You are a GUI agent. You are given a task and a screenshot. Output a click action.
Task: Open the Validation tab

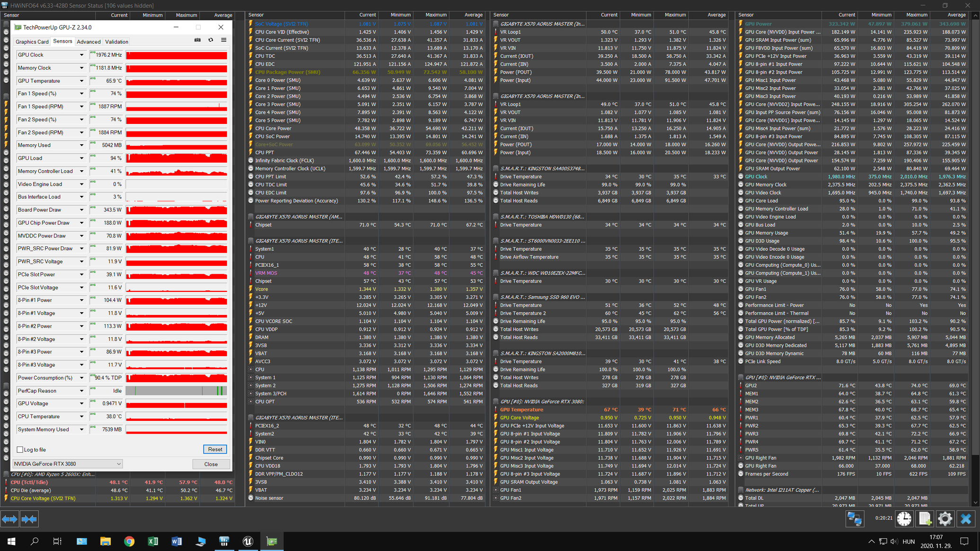click(116, 42)
